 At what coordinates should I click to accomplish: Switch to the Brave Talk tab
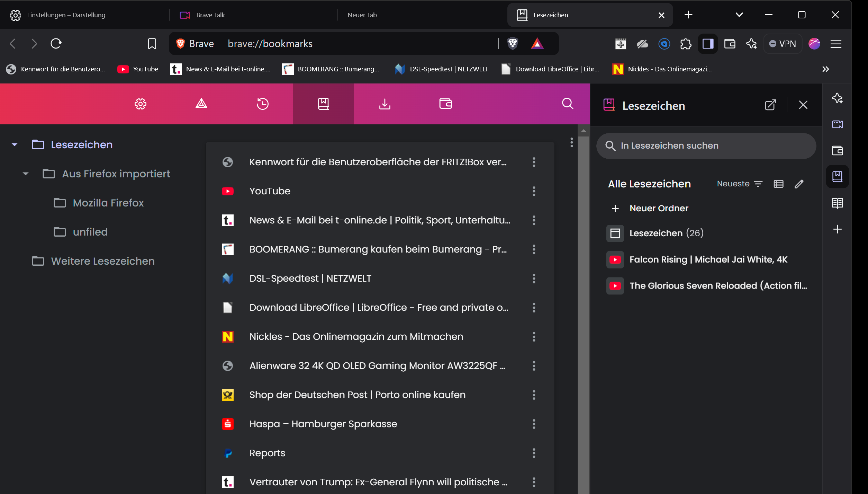tap(254, 15)
